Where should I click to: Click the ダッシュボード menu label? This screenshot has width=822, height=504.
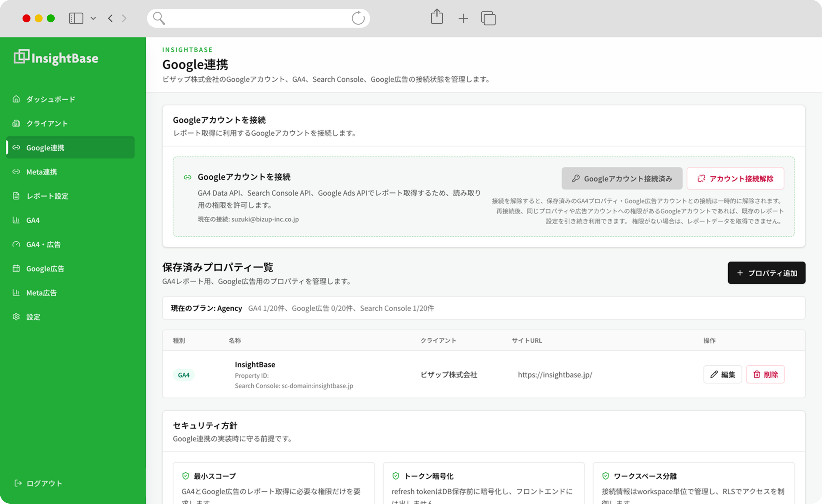(x=51, y=99)
